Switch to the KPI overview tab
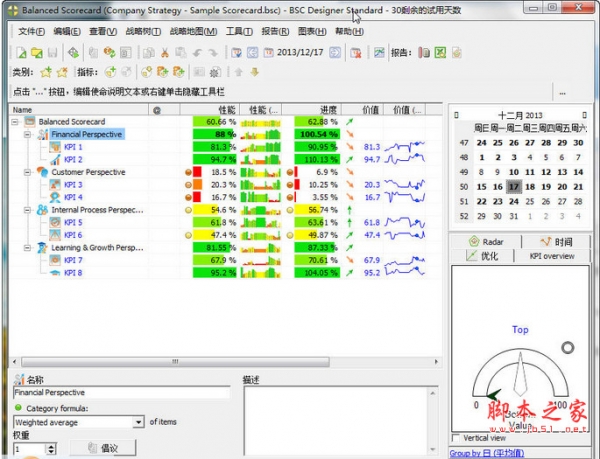600x459 pixels. [x=552, y=256]
